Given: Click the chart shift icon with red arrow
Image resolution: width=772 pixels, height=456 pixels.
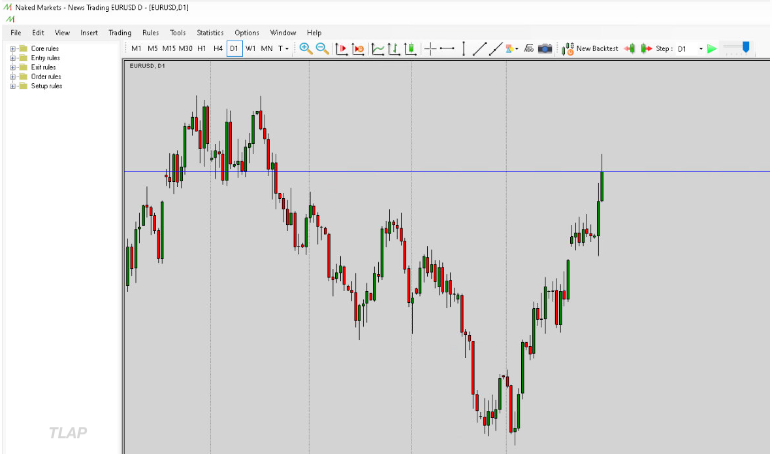Looking at the screenshot, I should point(341,49).
